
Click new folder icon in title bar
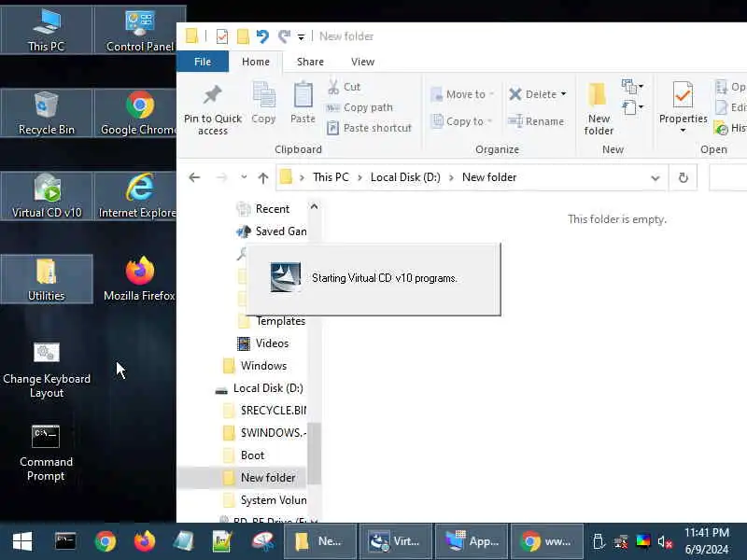point(243,36)
